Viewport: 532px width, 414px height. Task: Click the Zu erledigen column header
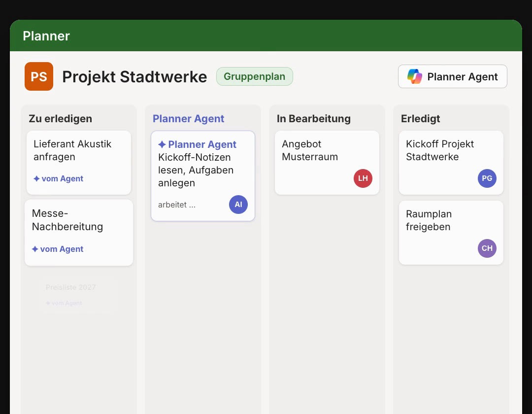pos(61,118)
